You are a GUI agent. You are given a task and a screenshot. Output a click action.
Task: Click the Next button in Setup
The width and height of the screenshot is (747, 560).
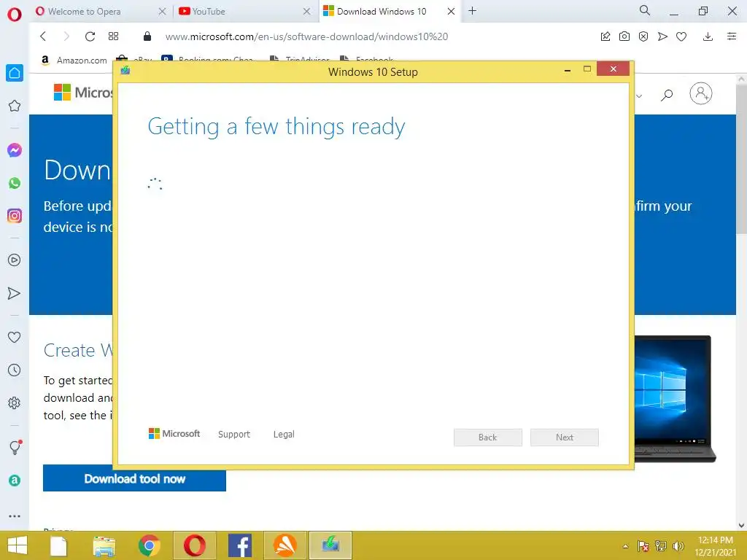pyautogui.click(x=564, y=437)
